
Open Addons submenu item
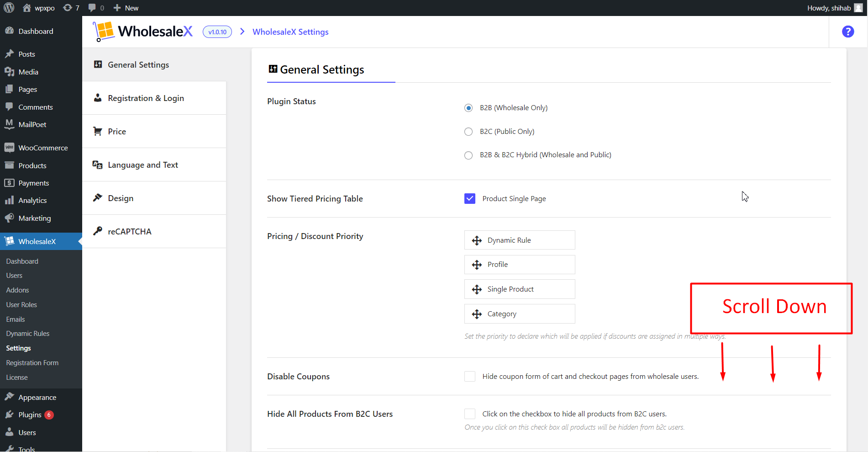pos(17,290)
